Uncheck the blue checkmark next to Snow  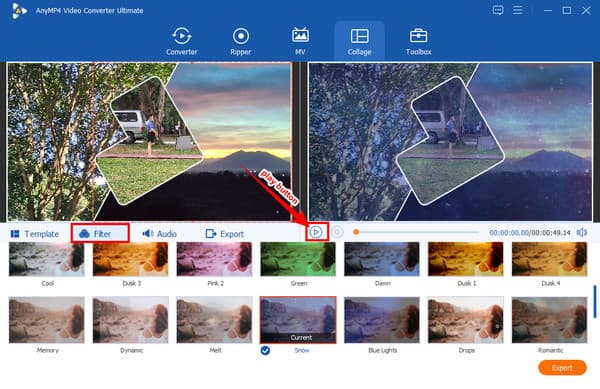[x=265, y=350]
